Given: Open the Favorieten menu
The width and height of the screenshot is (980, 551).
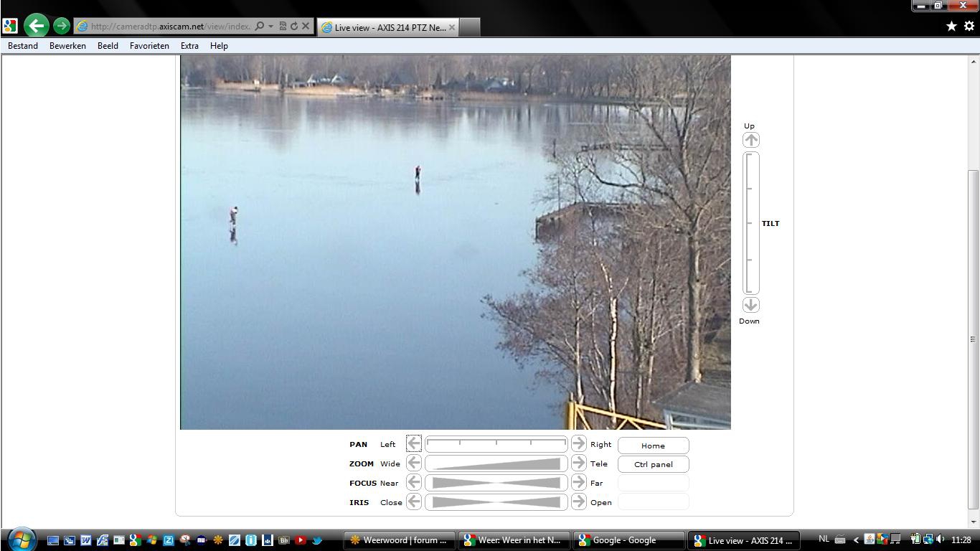Looking at the screenshot, I should (x=149, y=45).
